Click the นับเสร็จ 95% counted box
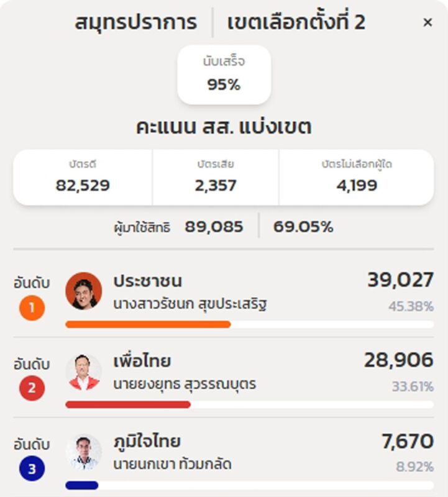448x497 pixels. click(x=224, y=75)
